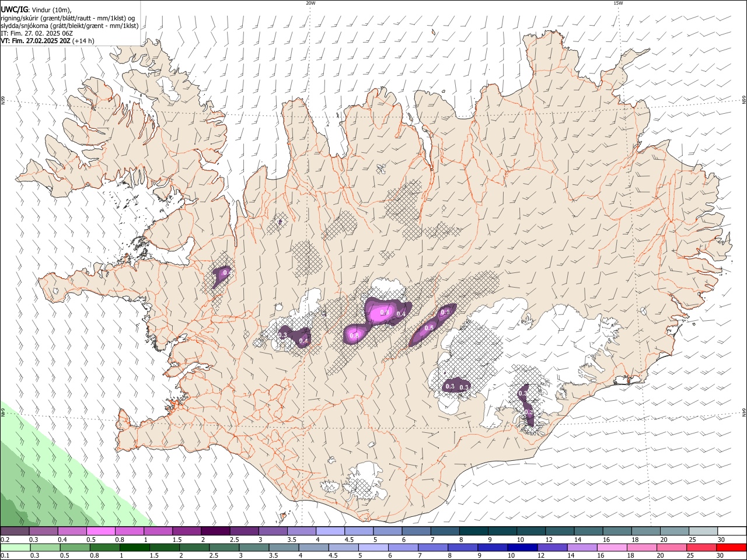This screenshot has height=560, width=747.
Task: Select the crimson swatch above 25 in lower legend
Action: 701,547
